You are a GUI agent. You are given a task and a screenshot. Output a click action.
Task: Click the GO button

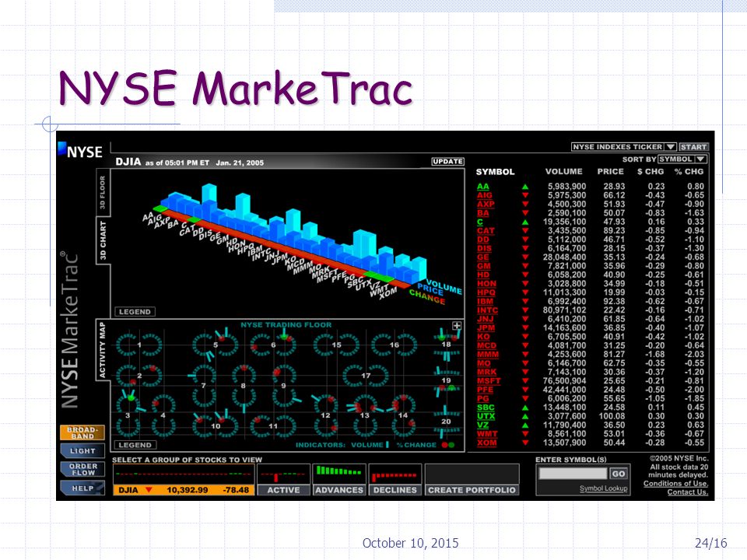click(x=619, y=474)
